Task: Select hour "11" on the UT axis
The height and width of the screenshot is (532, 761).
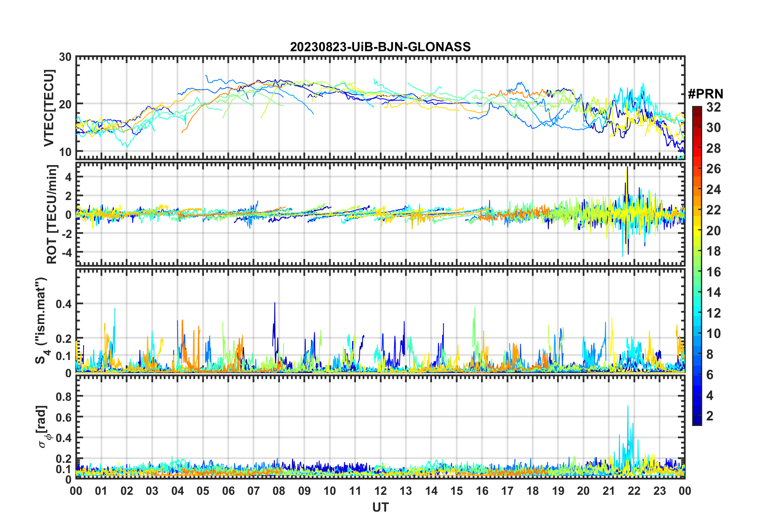Action: (x=355, y=491)
